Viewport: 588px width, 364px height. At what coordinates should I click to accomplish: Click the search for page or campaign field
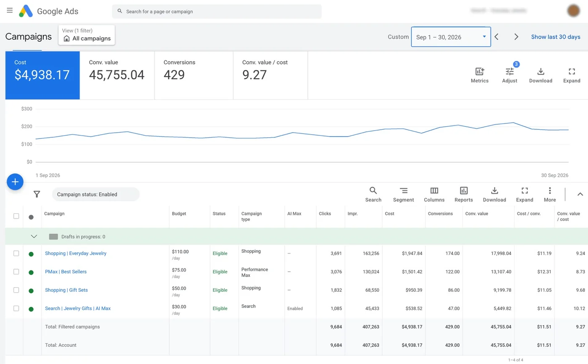217,11
